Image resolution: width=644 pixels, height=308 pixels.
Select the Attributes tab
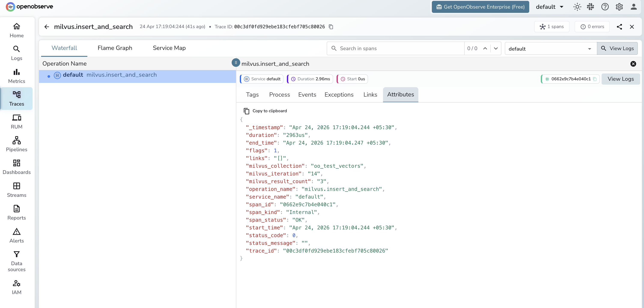tap(400, 95)
